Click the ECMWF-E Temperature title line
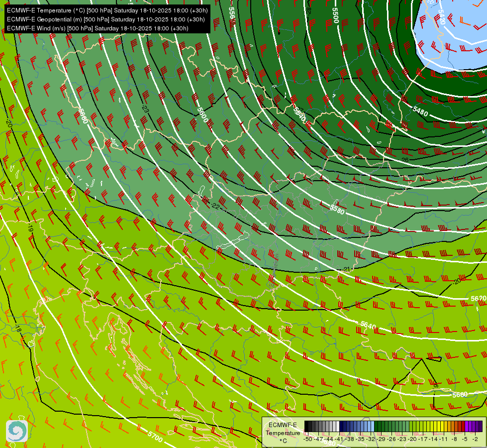 pos(107,10)
